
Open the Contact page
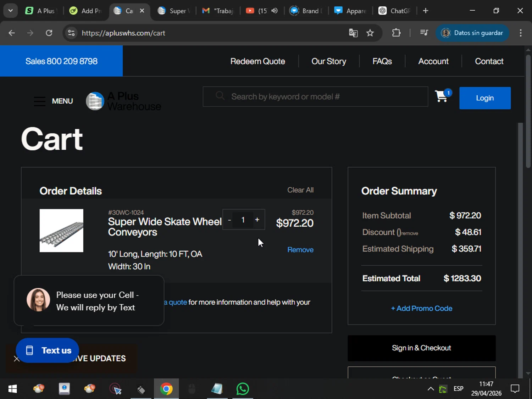click(489, 61)
